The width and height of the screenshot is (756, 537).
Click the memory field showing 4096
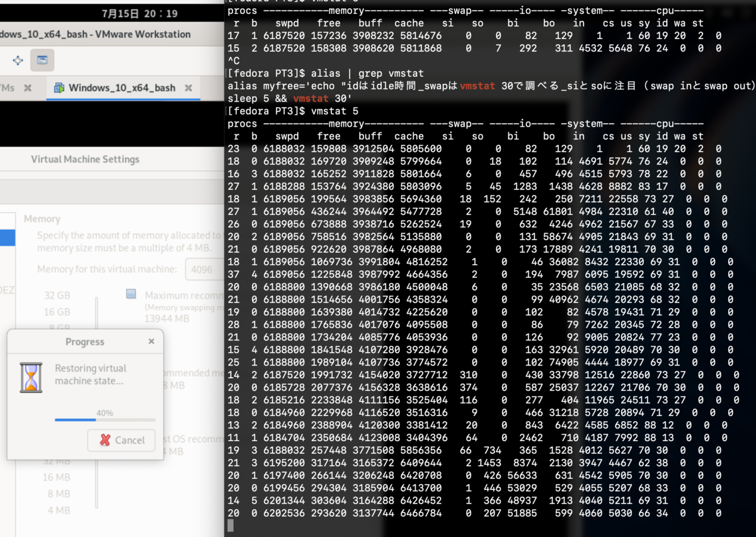(203, 268)
